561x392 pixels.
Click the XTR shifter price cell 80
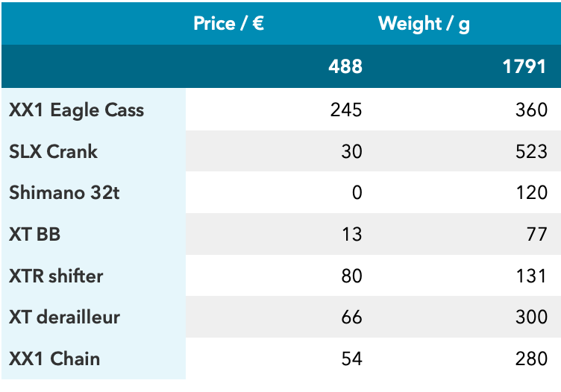point(351,276)
